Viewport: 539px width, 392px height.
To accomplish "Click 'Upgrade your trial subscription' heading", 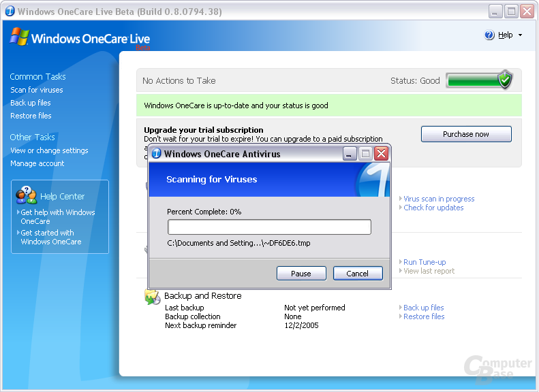I will point(204,130).
